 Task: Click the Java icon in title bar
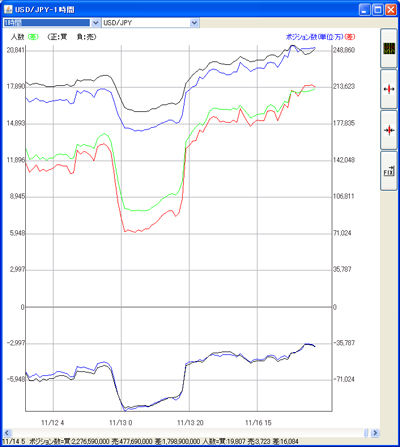(x=8, y=9)
